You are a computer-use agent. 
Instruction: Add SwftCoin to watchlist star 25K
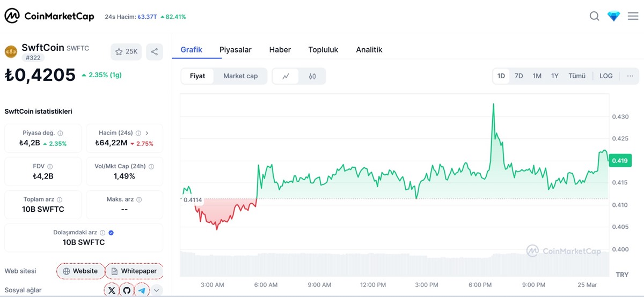126,51
